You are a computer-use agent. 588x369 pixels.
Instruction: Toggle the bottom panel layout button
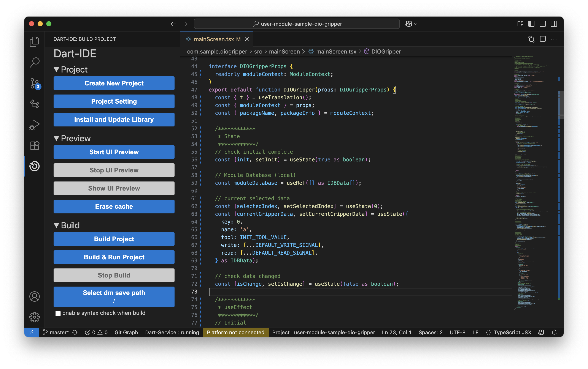pos(543,24)
